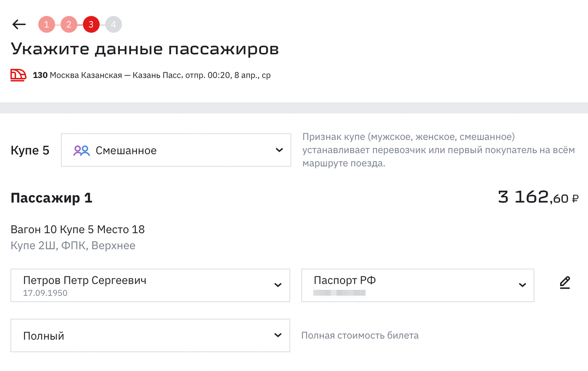
Task: Click the back arrow to return
Action: coord(19,24)
